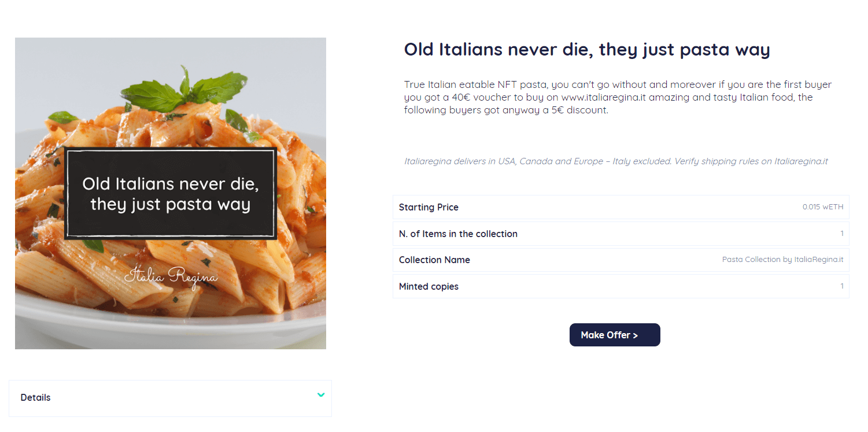Click the 0.015 wETH price value
This screenshot has height=432, width=868.
pyautogui.click(x=822, y=207)
